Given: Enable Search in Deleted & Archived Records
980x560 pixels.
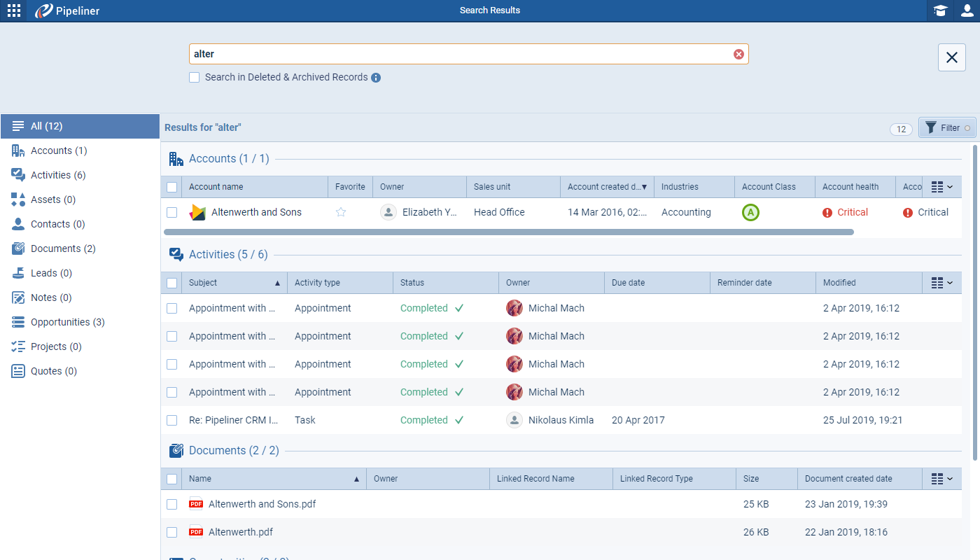Looking at the screenshot, I should [195, 78].
